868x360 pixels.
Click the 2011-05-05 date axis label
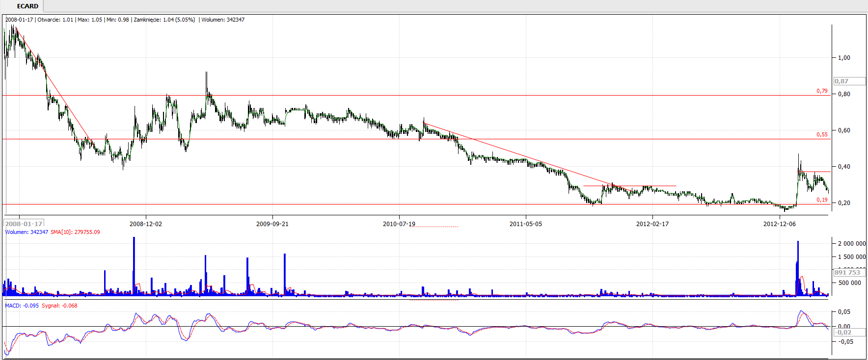[x=526, y=224]
